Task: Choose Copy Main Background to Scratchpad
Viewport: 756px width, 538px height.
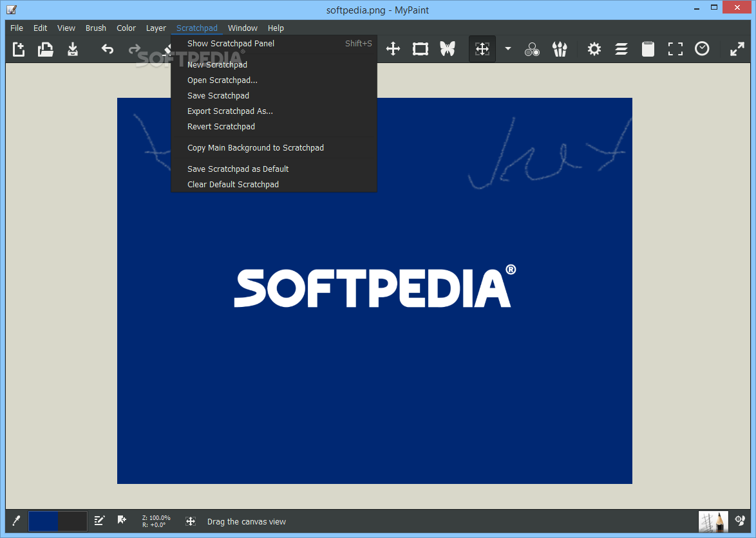Action: tap(274, 147)
